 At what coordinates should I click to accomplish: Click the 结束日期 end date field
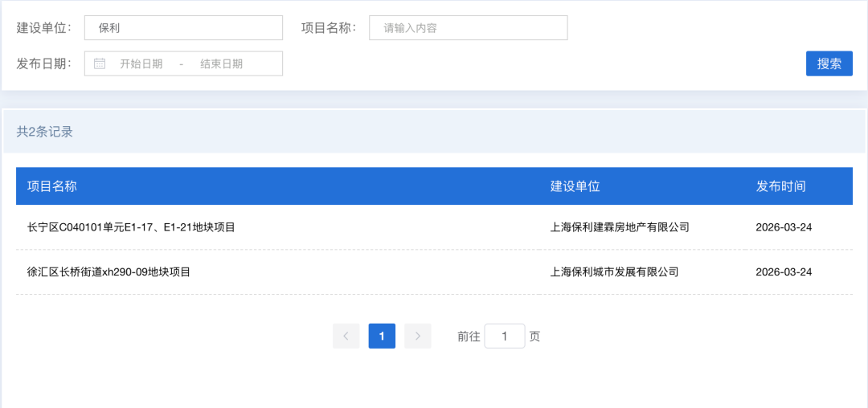222,63
